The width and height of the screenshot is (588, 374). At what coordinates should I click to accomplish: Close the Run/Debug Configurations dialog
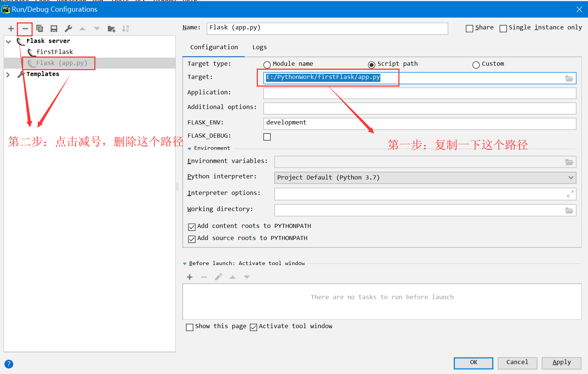[x=579, y=9]
